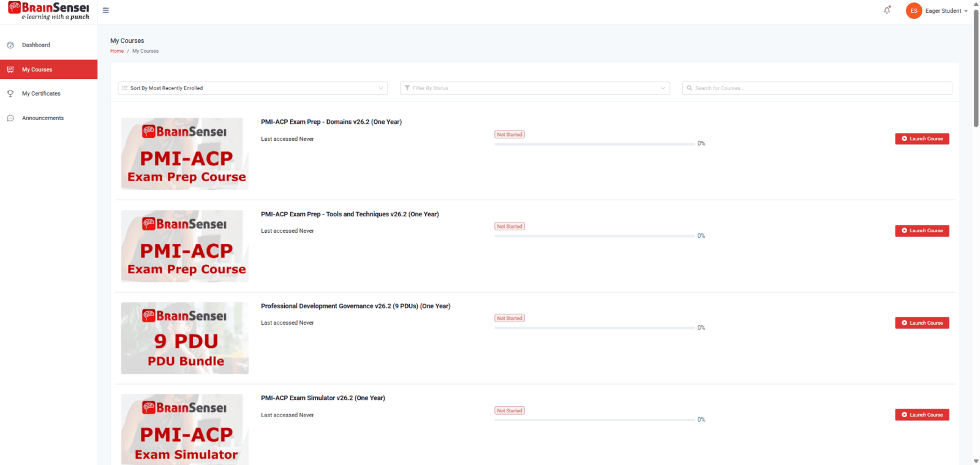Click the Dashboard gauge icon in sidebar
This screenshot has height=465, width=980.
tap(10, 45)
